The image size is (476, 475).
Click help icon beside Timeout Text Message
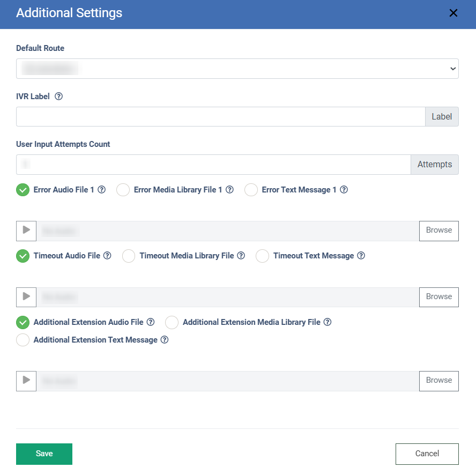[361, 256]
